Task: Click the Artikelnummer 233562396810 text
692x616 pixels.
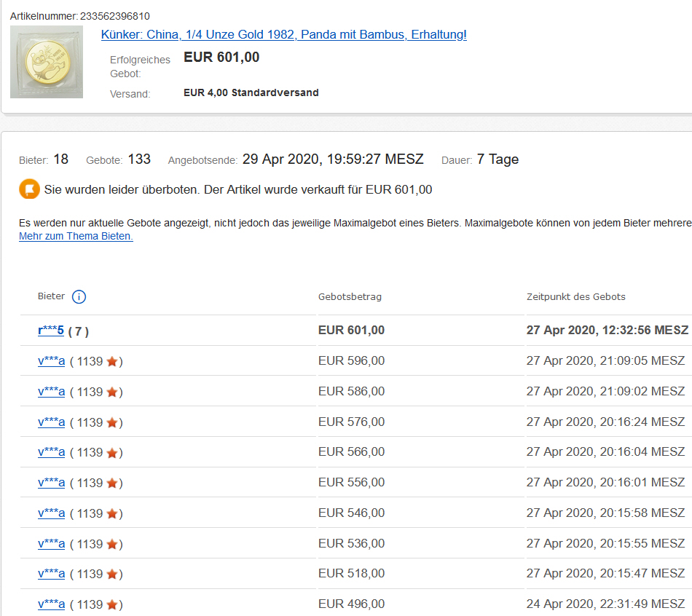Action: click(x=80, y=15)
